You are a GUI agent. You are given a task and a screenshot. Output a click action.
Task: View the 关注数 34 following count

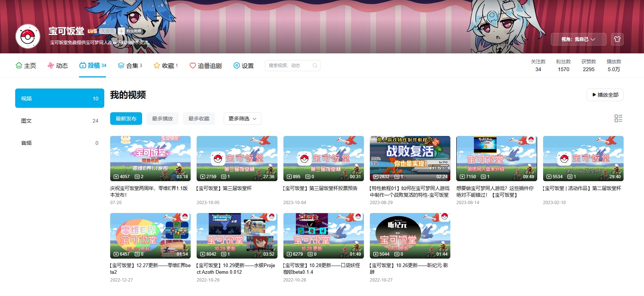[x=538, y=66]
